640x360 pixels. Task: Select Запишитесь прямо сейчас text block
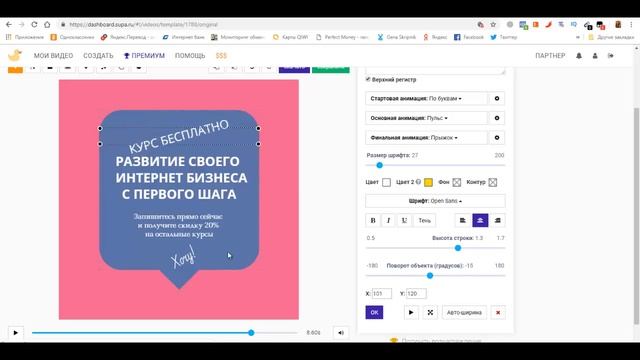178,225
